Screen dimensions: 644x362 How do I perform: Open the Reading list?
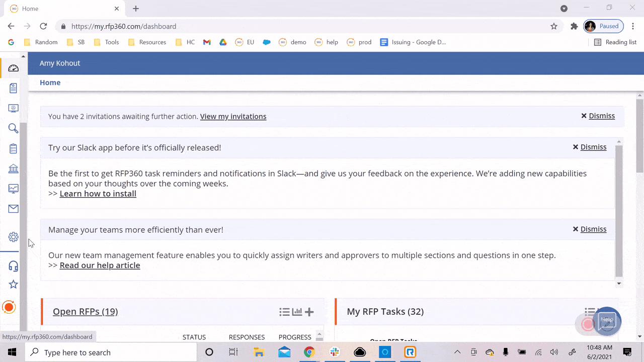tap(615, 42)
